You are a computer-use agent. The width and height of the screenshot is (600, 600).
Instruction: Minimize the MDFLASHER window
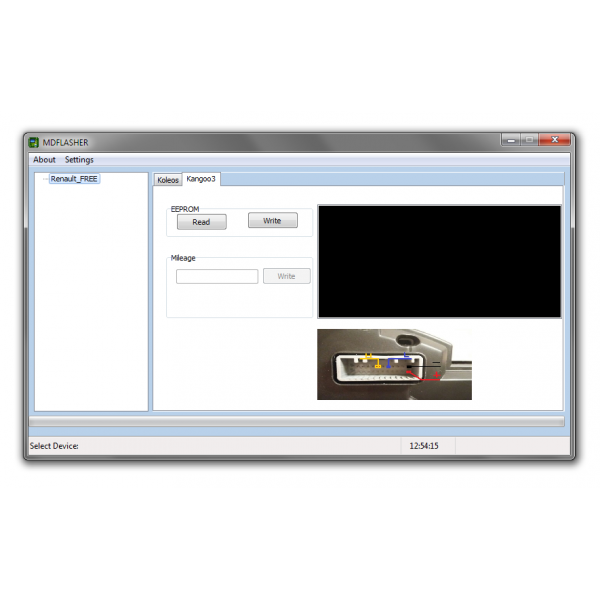coord(511,140)
